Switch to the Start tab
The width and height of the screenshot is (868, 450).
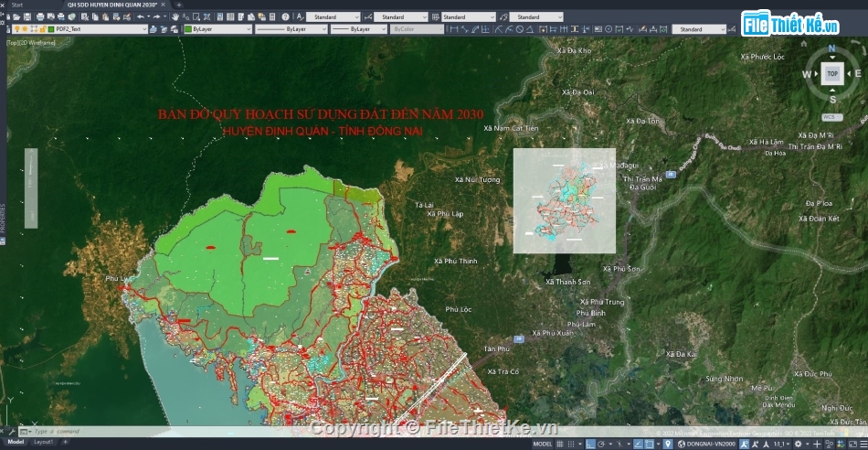point(17,5)
